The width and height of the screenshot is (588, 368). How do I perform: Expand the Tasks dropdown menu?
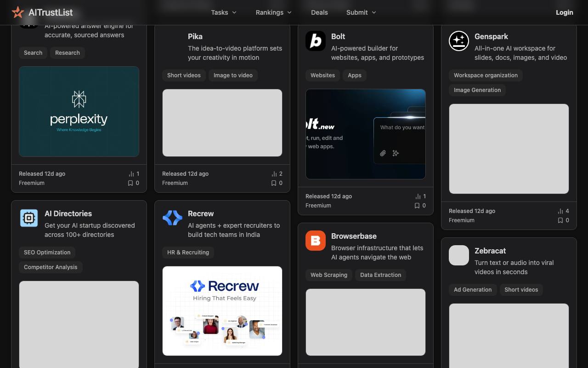tap(224, 12)
